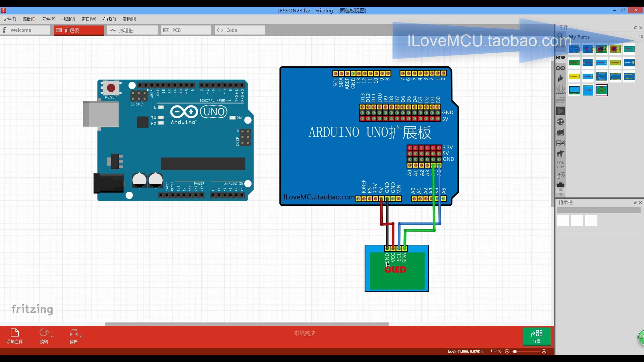Screen dimensions: 644x362
Task: Undock the 元件 parts panel
Action: coord(635,27)
